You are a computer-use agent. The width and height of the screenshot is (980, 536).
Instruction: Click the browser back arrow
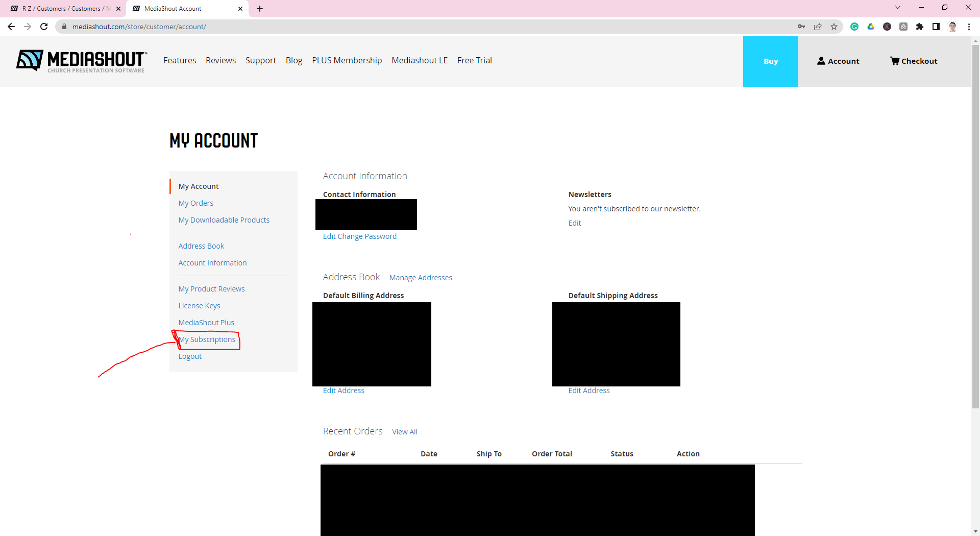point(11,27)
